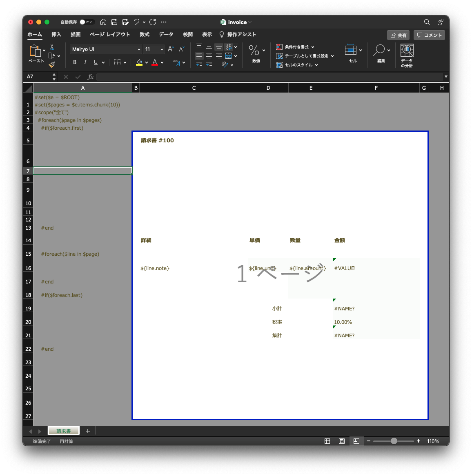
Task: Cut selection with scissors icon
Action: click(x=52, y=47)
